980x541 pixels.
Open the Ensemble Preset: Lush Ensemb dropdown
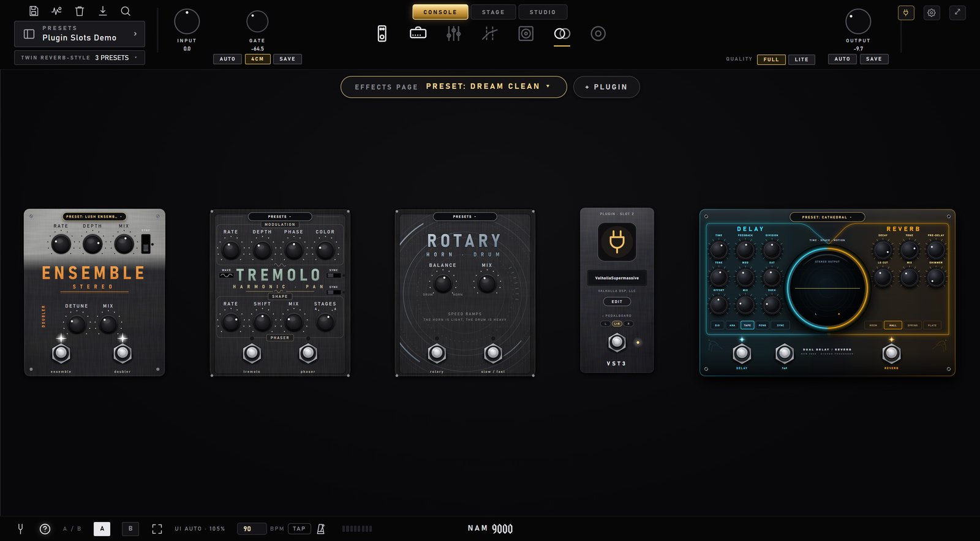coord(94,216)
